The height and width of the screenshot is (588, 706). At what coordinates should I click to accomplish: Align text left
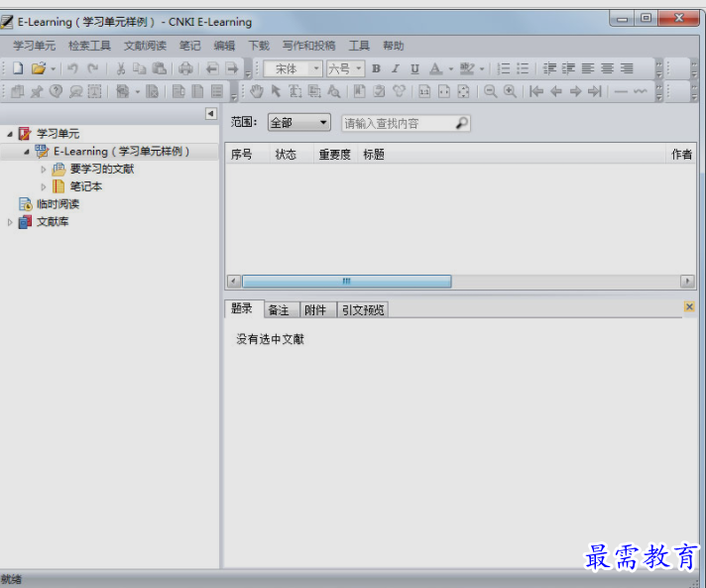(x=588, y=68)
